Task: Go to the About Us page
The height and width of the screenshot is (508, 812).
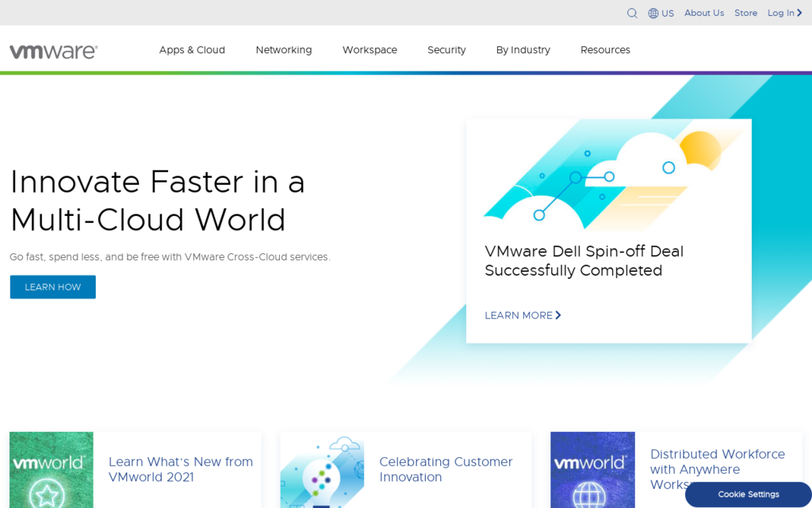Action: [x=704, y=13]
